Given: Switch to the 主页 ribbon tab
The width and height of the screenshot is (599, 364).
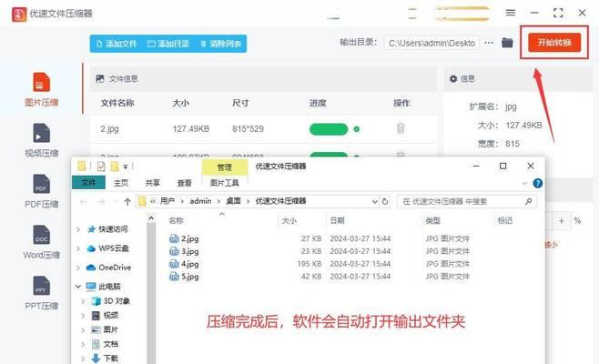Looking at the screenshot, I should pyautogui.click(x=121, y=183).
